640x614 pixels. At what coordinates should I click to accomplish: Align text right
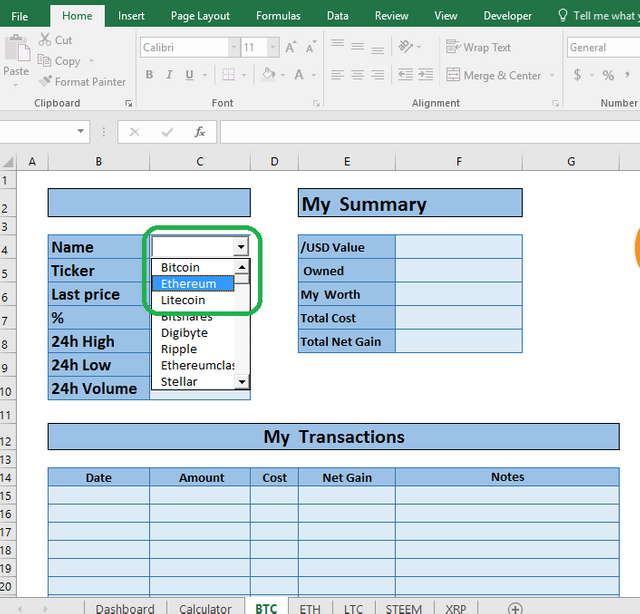378,75
